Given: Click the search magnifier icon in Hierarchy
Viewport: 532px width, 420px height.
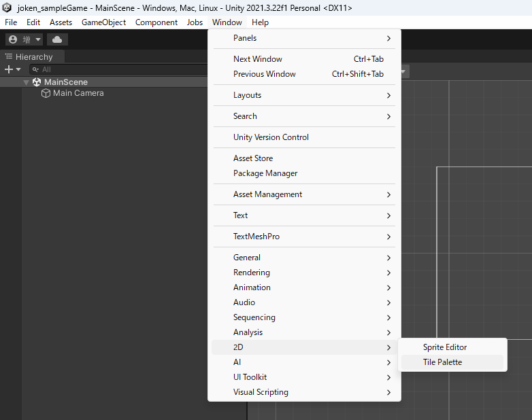Looking at the screenshot, I should point(35,69).
